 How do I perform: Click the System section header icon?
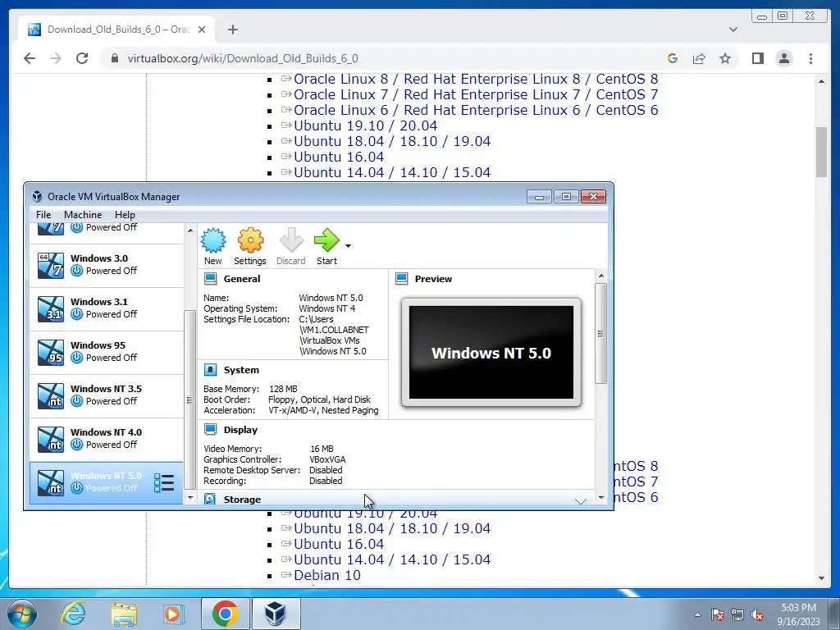tap(211, 370)
